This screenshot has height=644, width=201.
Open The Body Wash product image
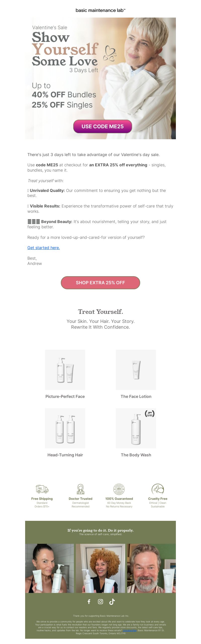(x=136, y=428)
